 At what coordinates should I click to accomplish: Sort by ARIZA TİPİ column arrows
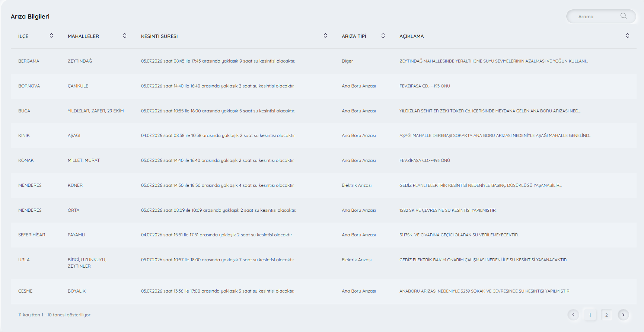coord(383,36)
